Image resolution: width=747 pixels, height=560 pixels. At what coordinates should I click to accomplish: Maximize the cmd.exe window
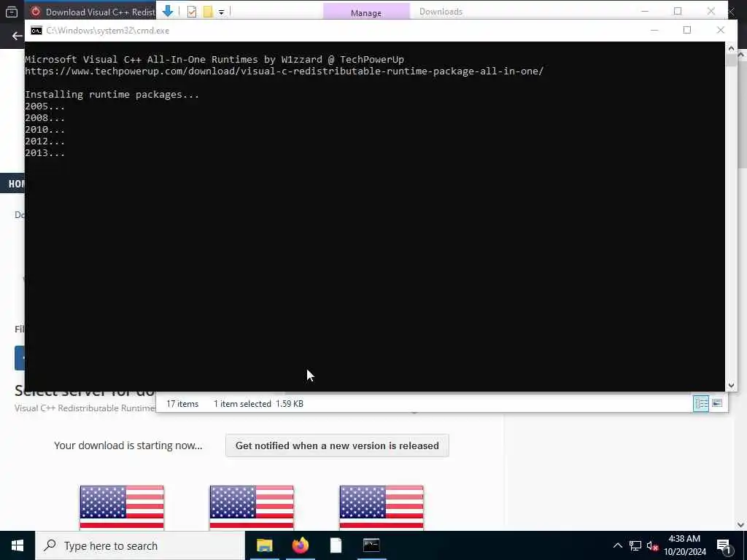click(687, 30)
